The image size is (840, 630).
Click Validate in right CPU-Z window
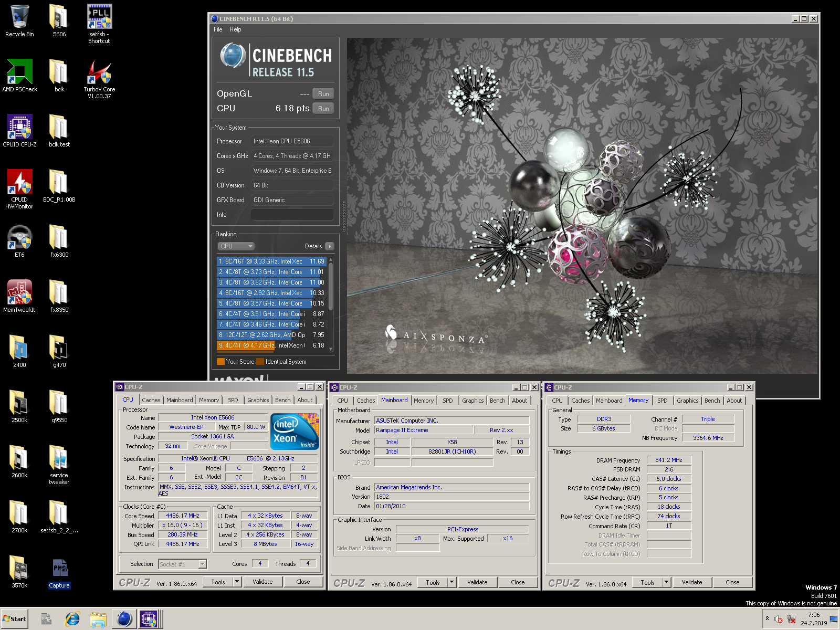click(692, 583)
